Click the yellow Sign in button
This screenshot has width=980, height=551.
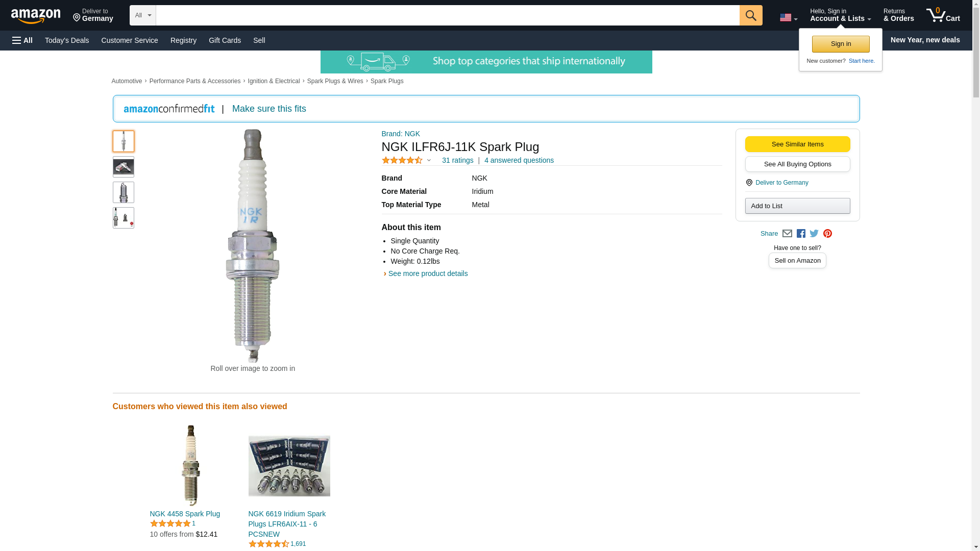841,44
